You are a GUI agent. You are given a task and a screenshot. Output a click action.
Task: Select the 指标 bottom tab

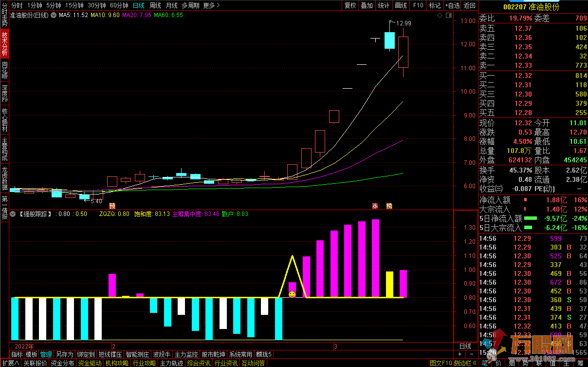[17, 354]
